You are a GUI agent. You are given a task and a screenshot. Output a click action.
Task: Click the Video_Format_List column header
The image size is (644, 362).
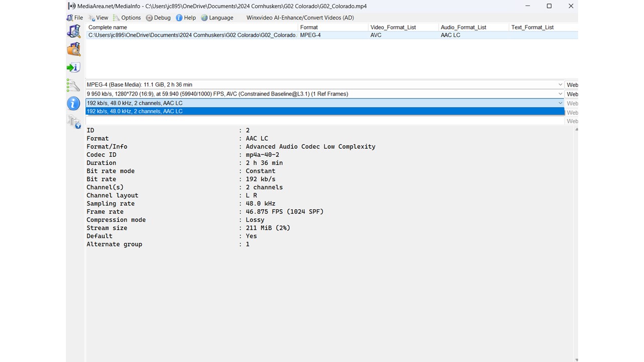pyautogui.click(x=403, y=27)
